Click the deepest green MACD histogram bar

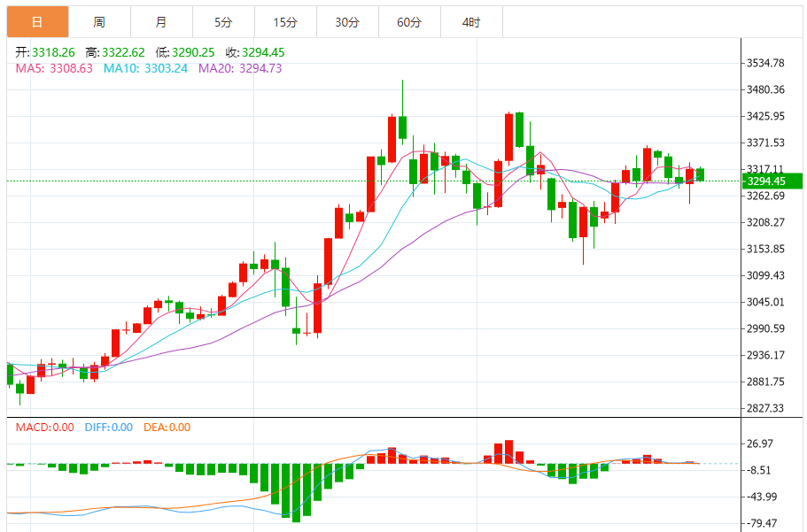pyautogui.click(x=296, y=493)
